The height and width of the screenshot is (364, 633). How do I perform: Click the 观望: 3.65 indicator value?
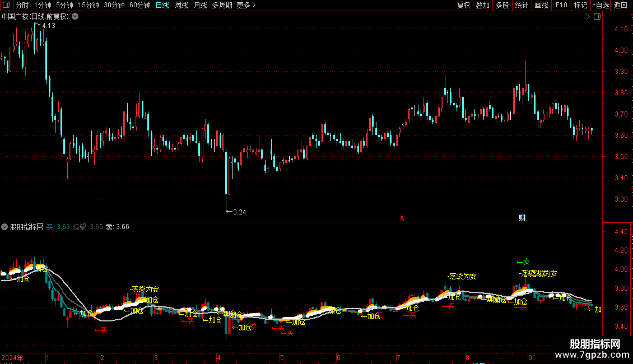[x=87, y=227]
